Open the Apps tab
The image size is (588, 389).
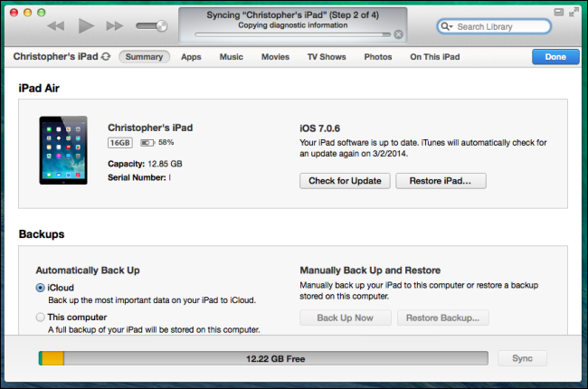click(191, 57)
